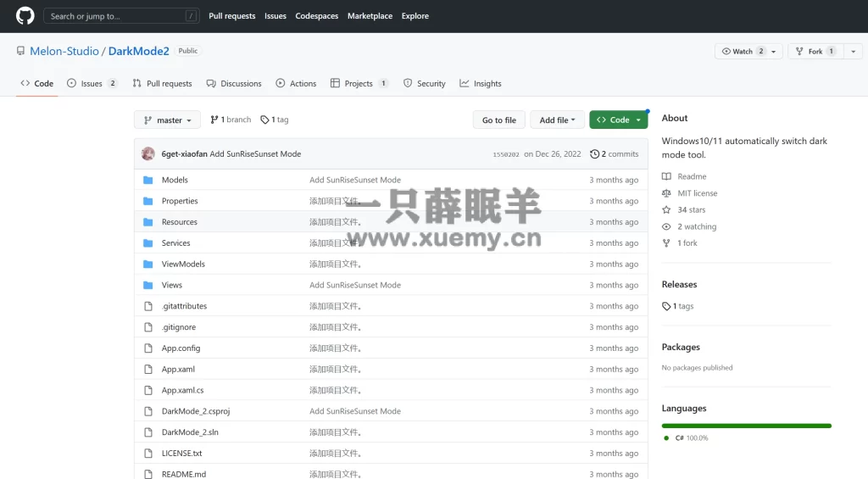This screenshot has height=479, width=868.
Task: Click the Services folder icon
Action: [x=147, y=243]
